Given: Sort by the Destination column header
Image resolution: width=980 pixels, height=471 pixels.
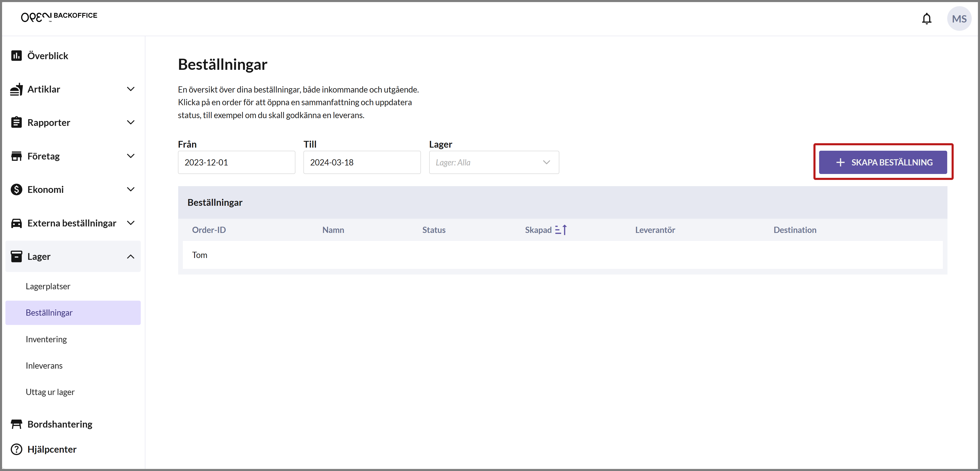Looking at the screenshot, I should point(795,230).
